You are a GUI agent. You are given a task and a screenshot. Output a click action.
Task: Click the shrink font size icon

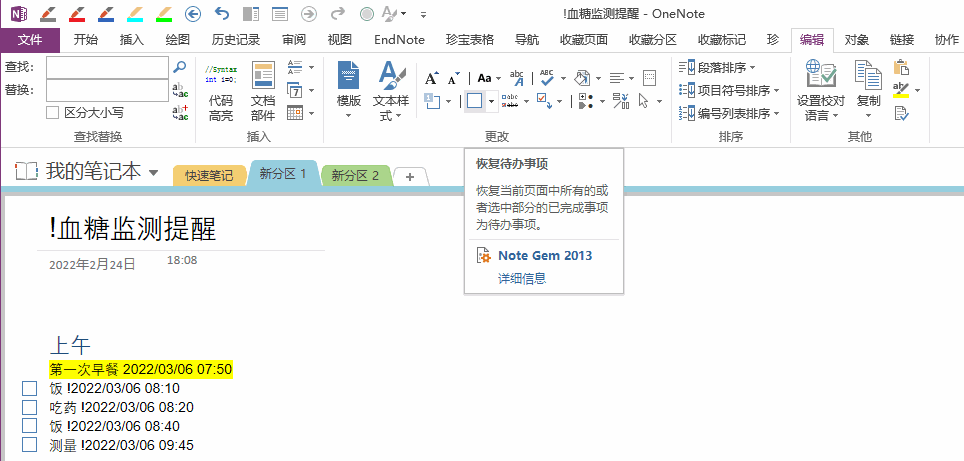point(453,78)
